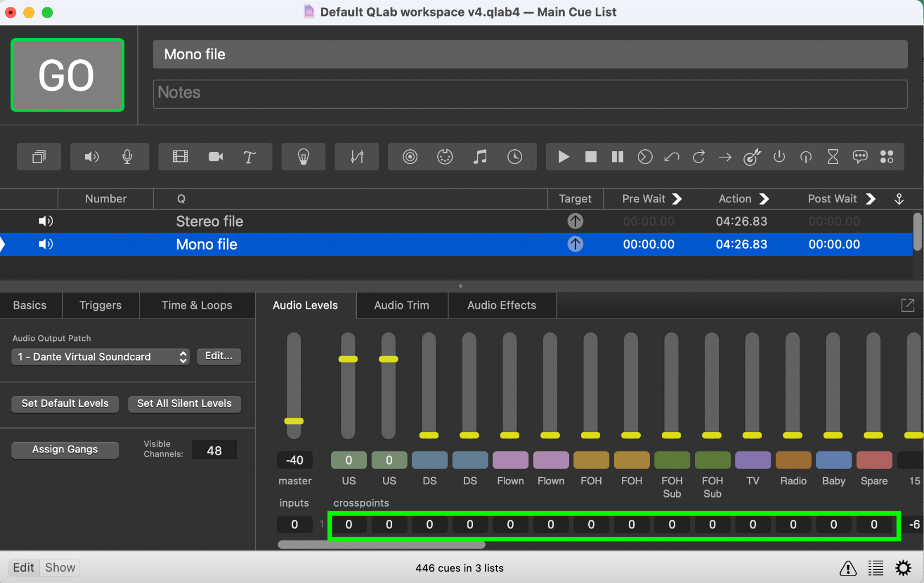Add an Arm cue via power icon

[x=779, y=157]
